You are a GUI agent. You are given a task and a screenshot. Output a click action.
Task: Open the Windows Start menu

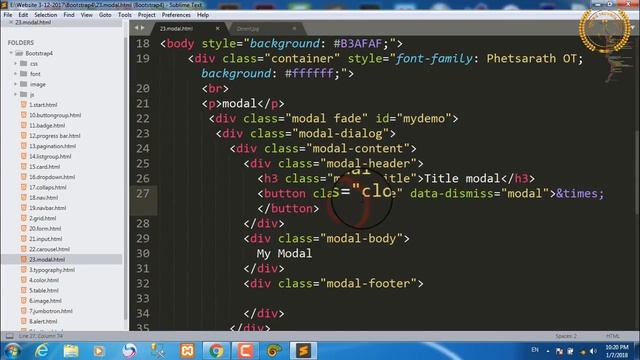click(x=12, y=351)
